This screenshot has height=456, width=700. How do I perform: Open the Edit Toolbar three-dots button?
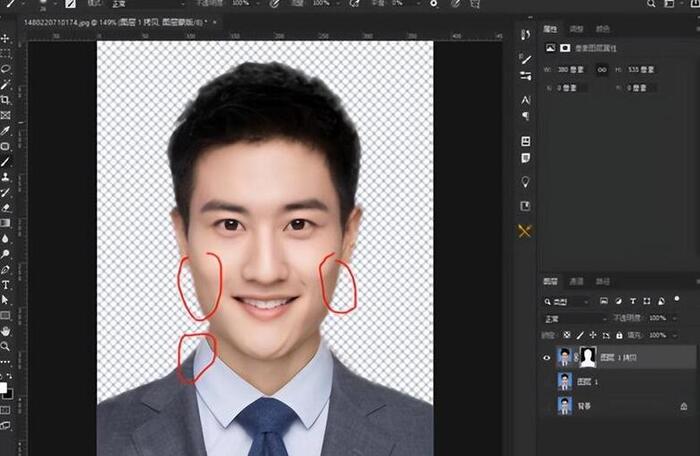point(5,361)
